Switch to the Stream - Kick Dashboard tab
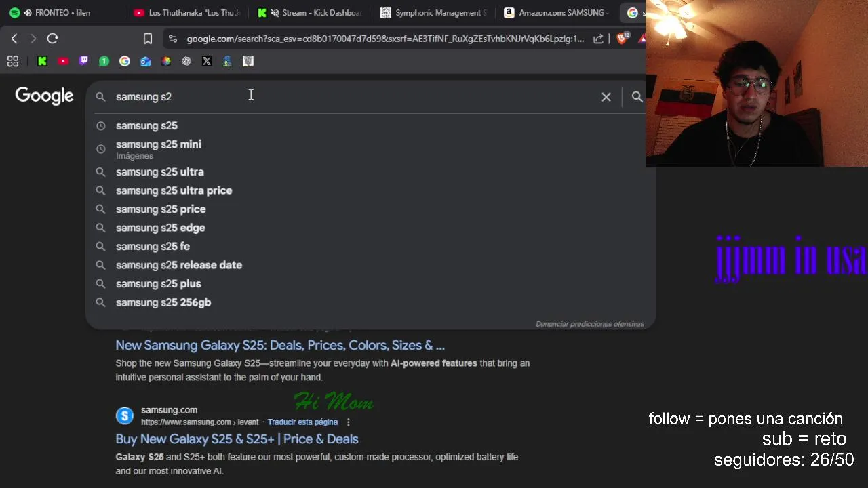 311,13
